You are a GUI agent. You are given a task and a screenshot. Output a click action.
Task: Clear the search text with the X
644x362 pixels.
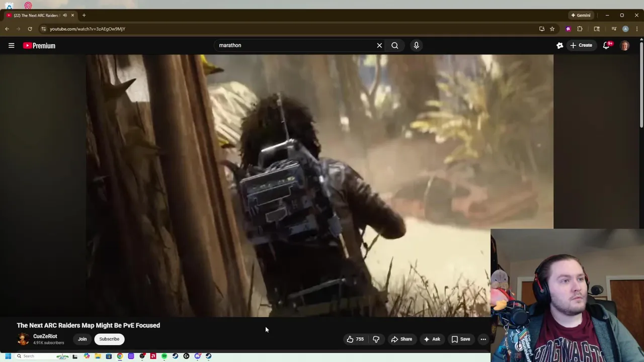tap(379, 45)
